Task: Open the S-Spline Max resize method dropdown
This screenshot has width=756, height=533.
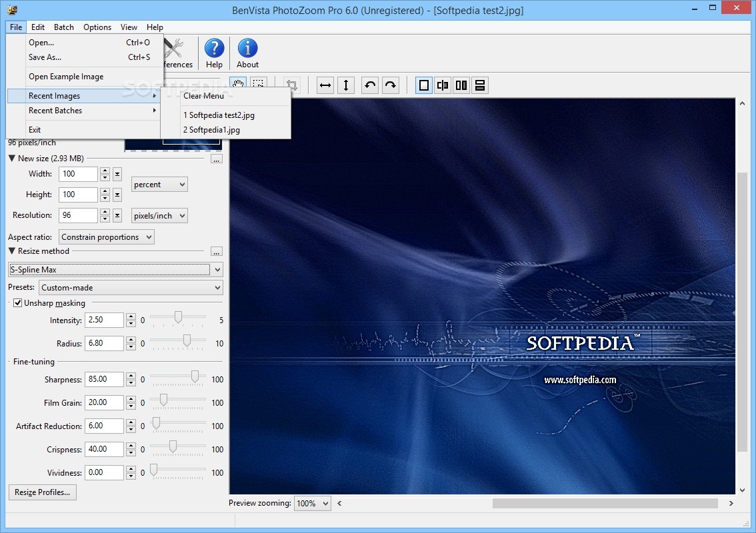Action: click(x=116, y=269)
